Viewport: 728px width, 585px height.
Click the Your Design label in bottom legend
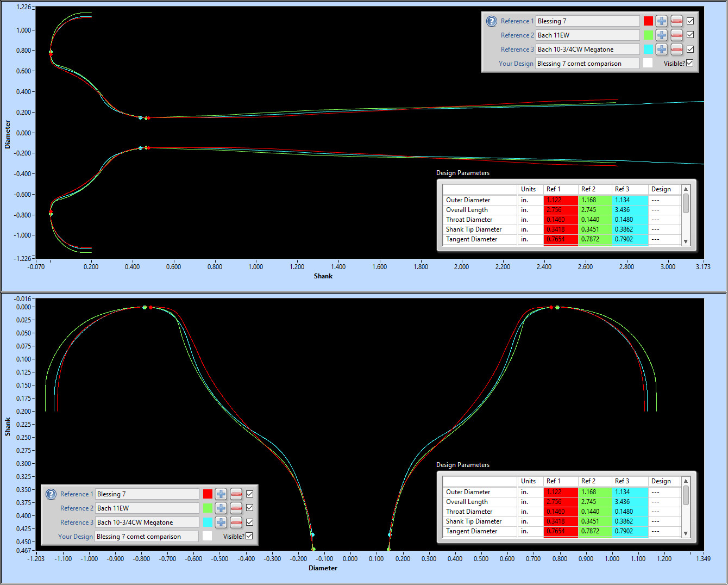click(x=76, y=537)
